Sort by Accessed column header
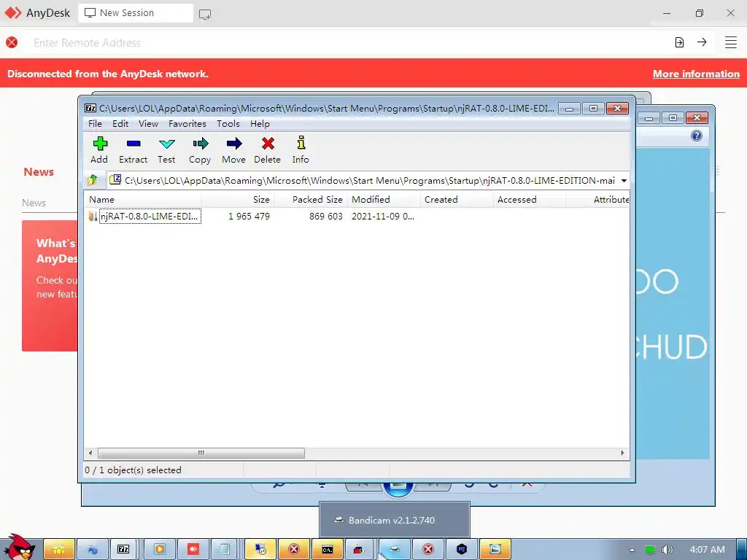Image resolution: width=747 pixels, height=560 pixels. point(530,200)
